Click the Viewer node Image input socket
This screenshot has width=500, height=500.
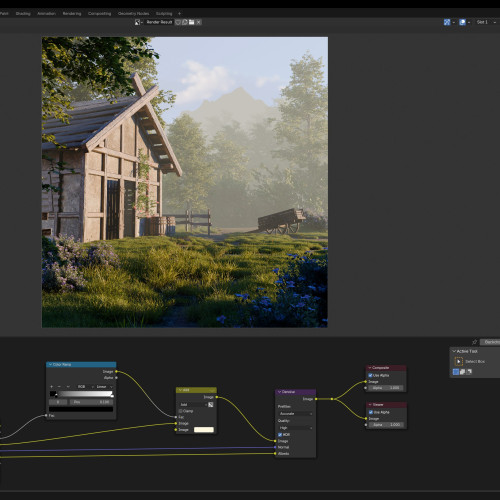click(x=366, y=419)
